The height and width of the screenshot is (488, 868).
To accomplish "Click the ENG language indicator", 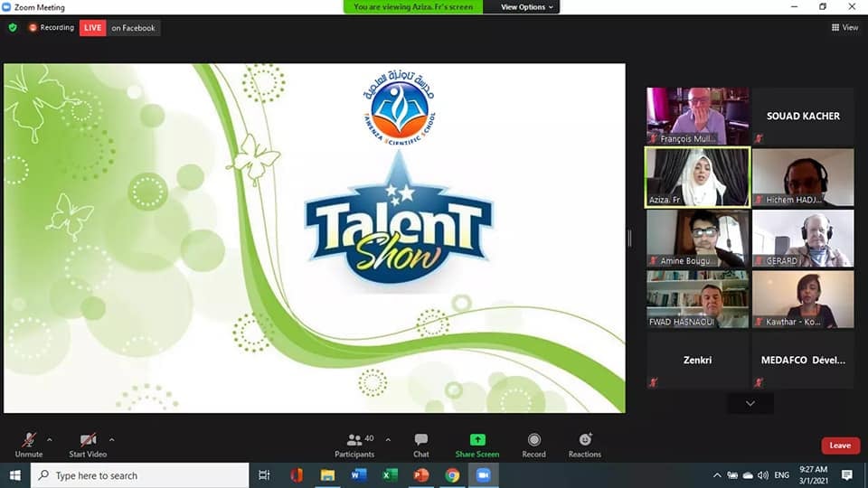I will [781, 475].
